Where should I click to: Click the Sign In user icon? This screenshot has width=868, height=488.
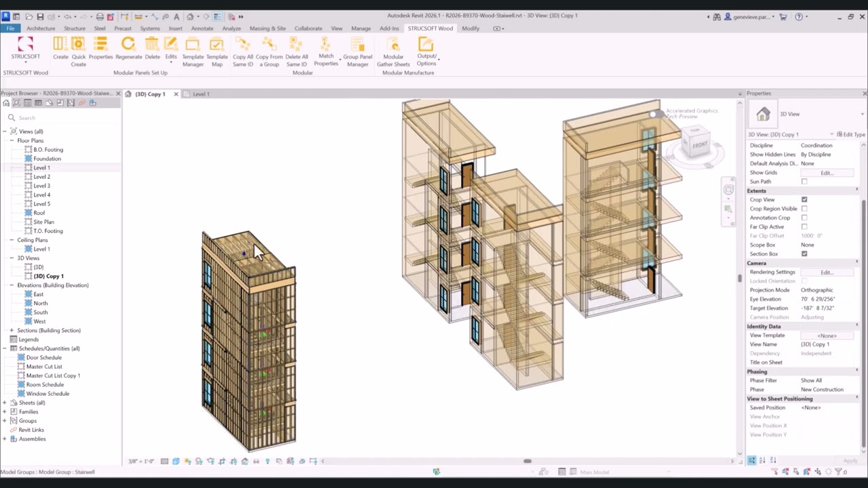(x=728, y=16)
